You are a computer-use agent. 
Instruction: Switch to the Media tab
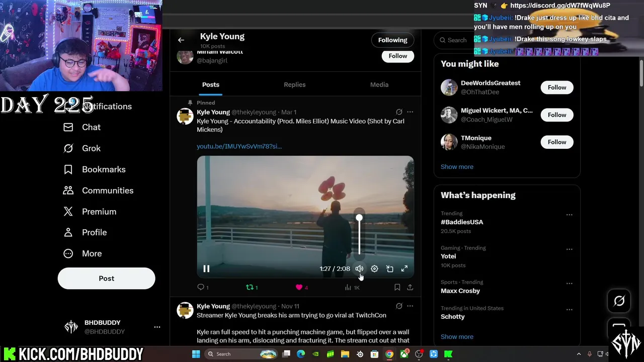(379, 84)
